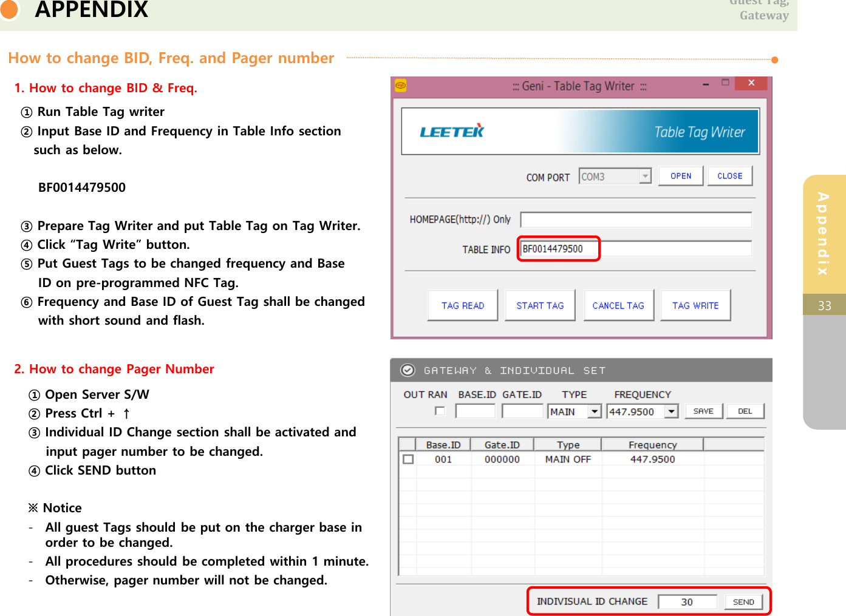Click the HOMEPAGE(http://) input field
The image size is (846, 616).
636,220
